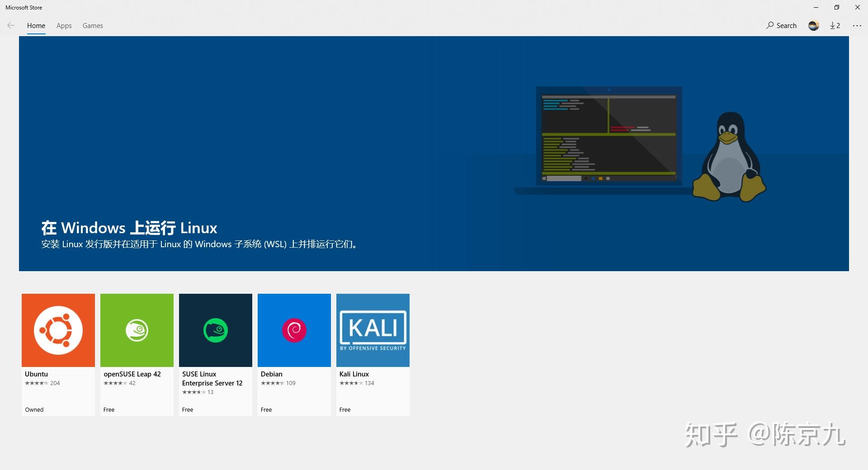The width and height of the screenshot is (868, 470).
Task: Click the Free label under Kali Linux
Action: (345, 410)
